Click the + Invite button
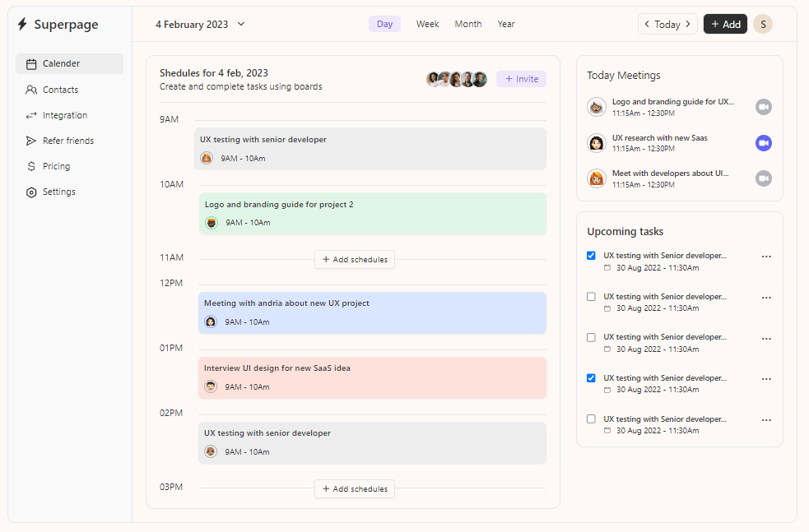Image resolution: width=809 pixels, height=532 pixels. tap(521, 79)
